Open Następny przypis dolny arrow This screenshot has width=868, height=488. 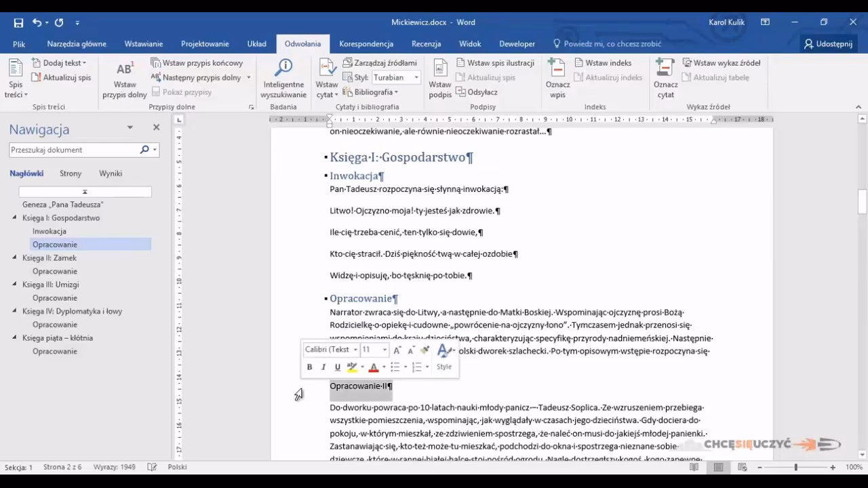coord(248,77)
